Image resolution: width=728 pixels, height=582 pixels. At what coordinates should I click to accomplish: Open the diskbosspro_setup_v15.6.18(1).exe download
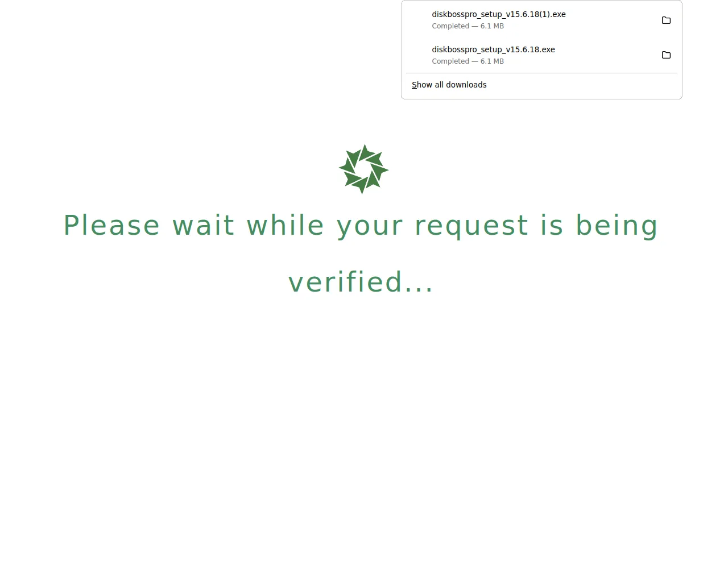499,14
